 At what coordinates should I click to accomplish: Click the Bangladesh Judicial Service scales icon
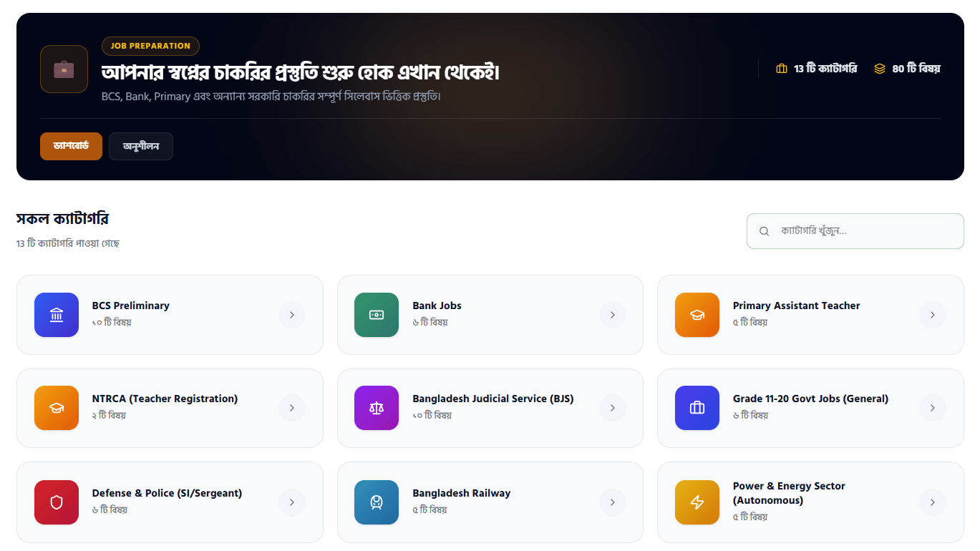coord(377,408)
